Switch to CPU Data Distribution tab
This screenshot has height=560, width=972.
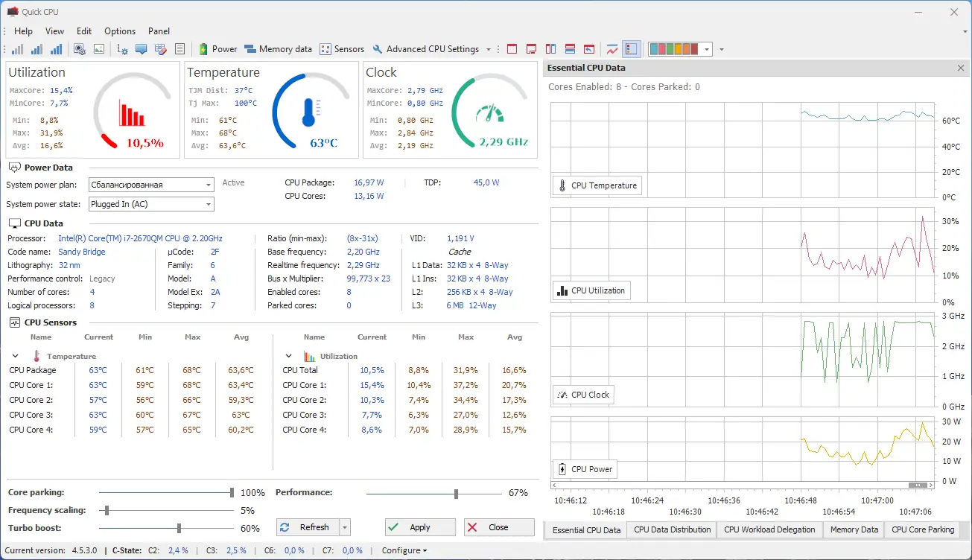pos(672,529)
